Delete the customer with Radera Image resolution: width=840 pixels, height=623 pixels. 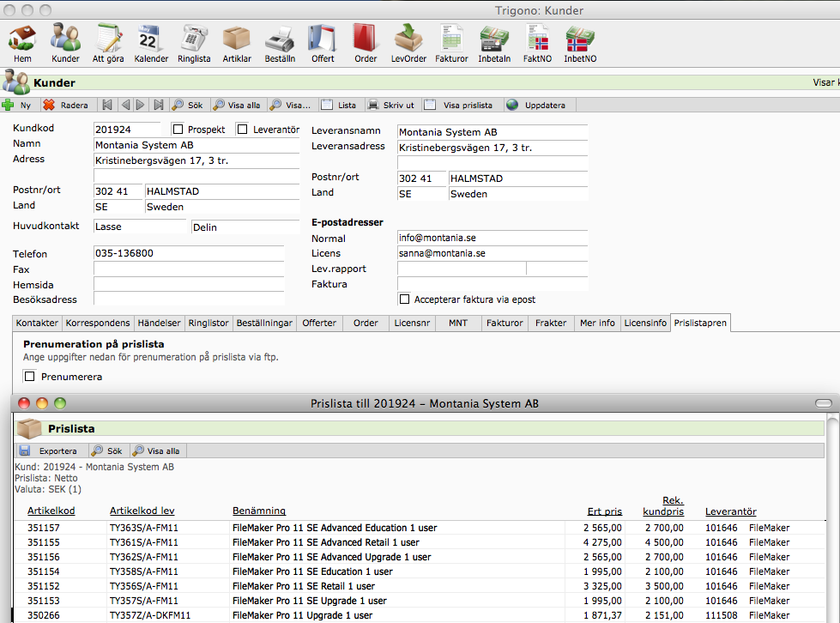pyautogui.click(x=65, y=105)
